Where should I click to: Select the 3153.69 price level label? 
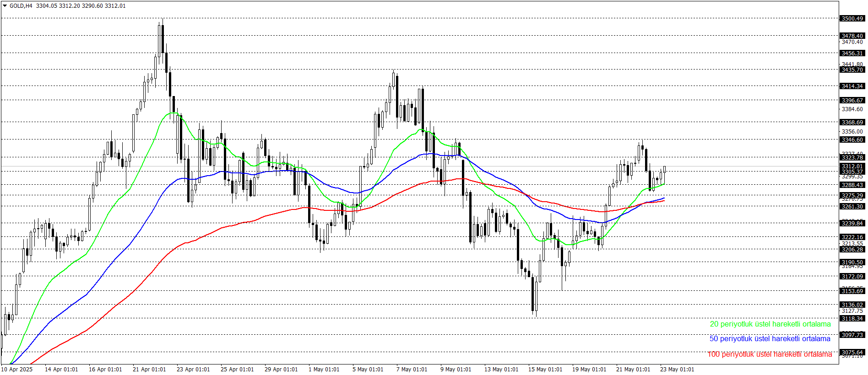852,291
